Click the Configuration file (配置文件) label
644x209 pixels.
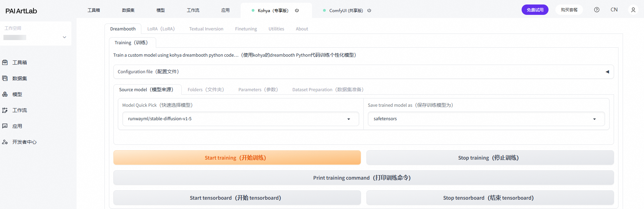[148, 72]
